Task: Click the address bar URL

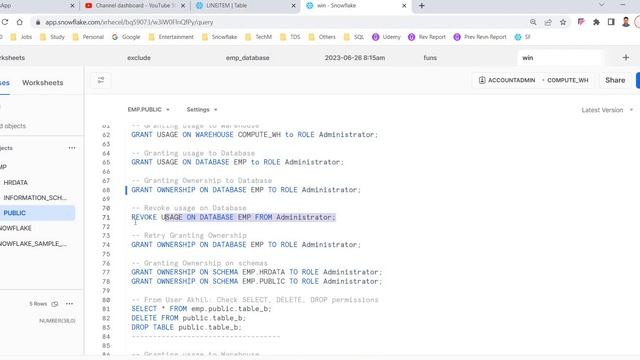Action: pyautogui.click(x=129, y=22)
